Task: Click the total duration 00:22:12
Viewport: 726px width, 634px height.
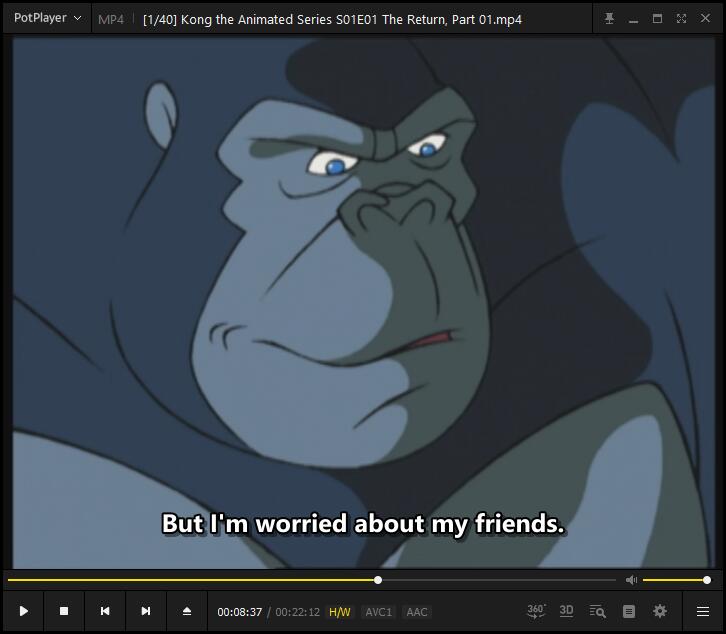Action: tap(297, 612)
